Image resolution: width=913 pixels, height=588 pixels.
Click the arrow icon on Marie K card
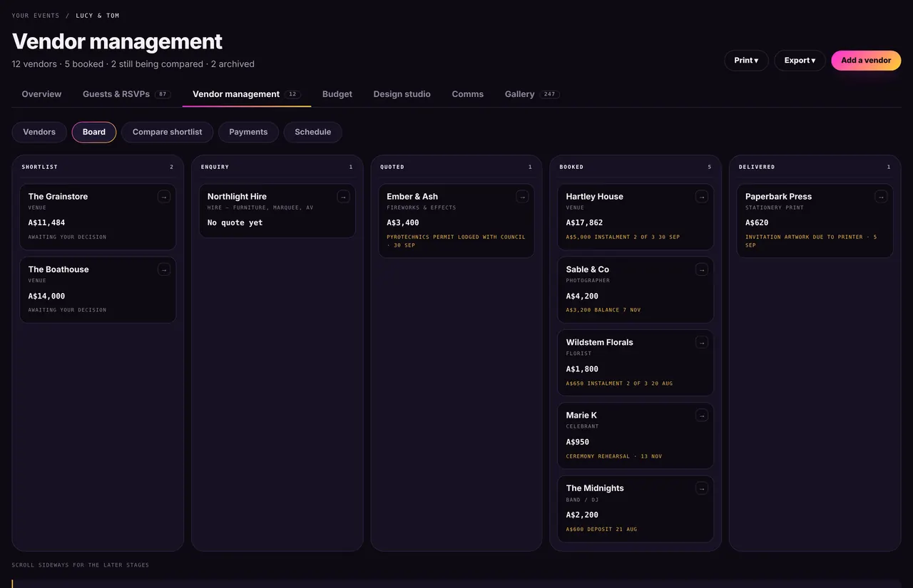pos(702,416)
